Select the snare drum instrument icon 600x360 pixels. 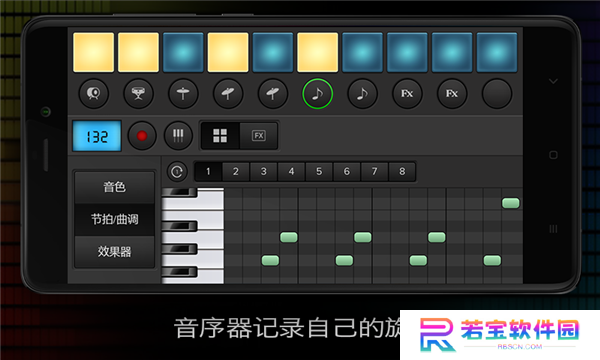(x=139, y=93)
